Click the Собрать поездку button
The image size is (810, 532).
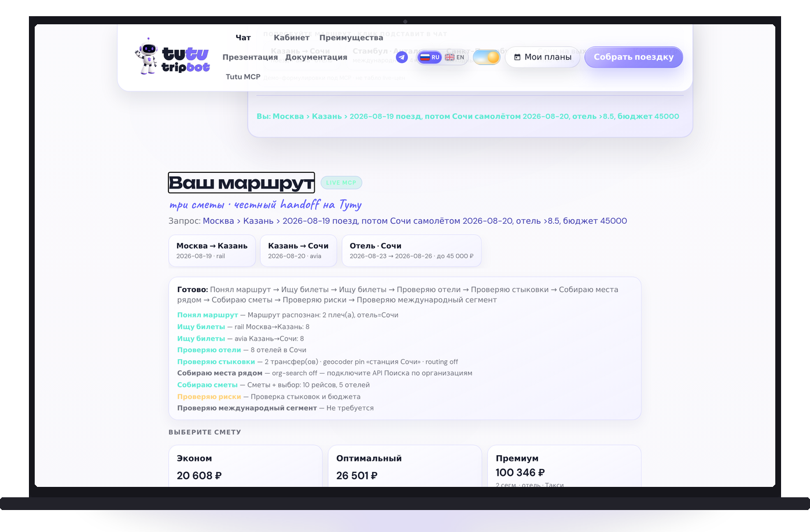pos(634,57)
